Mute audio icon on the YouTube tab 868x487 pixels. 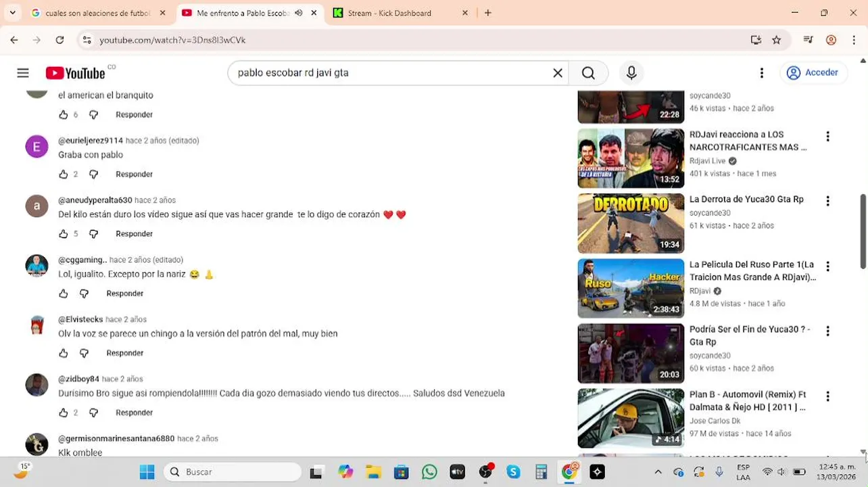click(x=298, y=13)
